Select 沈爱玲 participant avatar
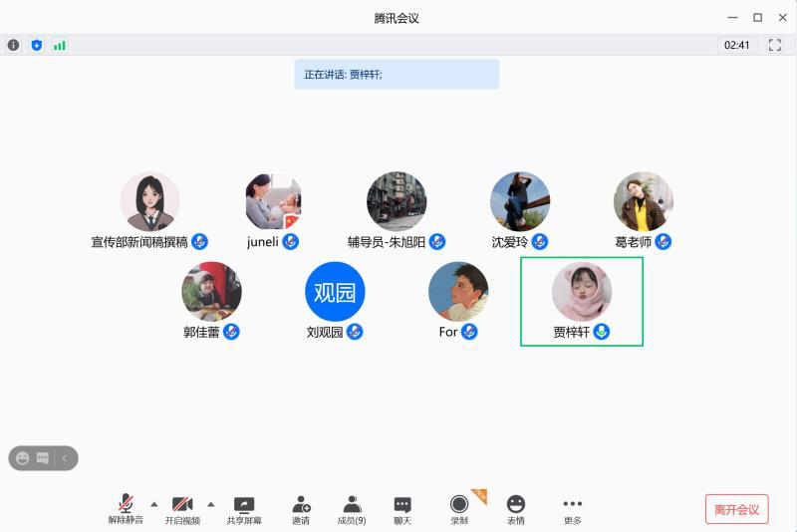Screen dimensions: 797x532 [x=519, y=201]
